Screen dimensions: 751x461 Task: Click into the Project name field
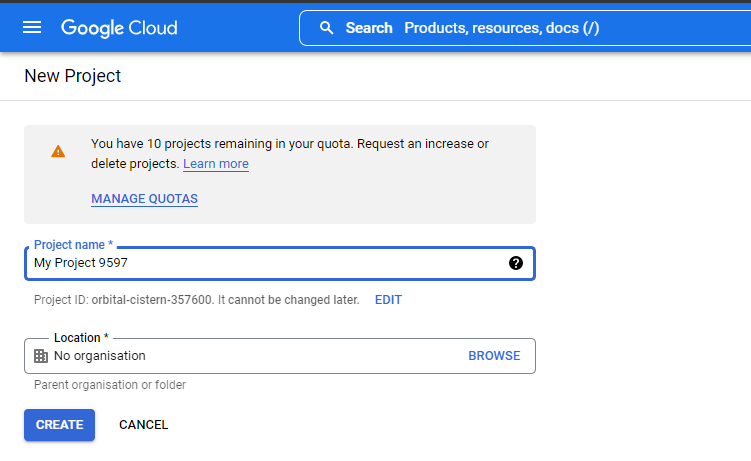tap(280, 263)
